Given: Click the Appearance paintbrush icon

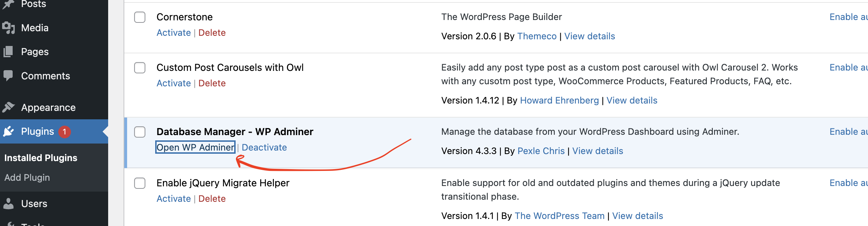Looking at the screenshot, I should tap(8, 107).
